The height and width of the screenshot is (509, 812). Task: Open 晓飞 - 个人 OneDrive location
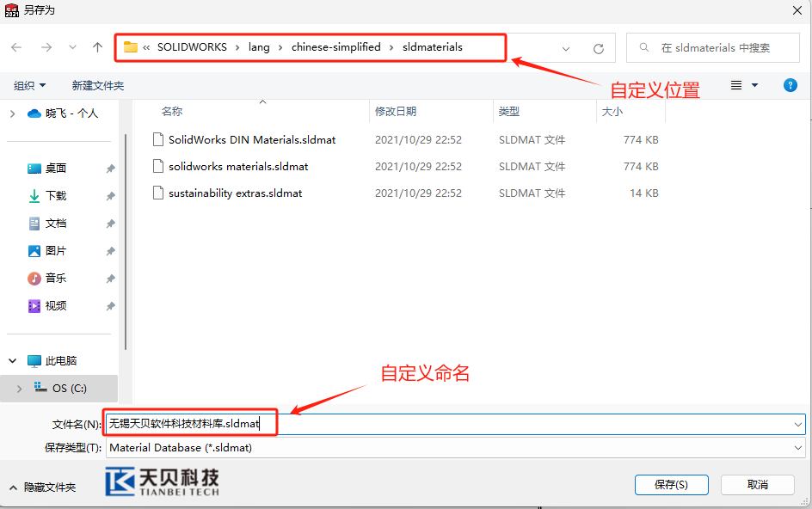(63, 113)
